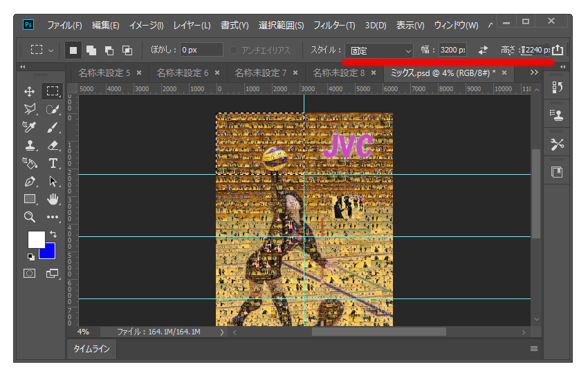Open the Libraries panel icon

[x=557, y=172]
